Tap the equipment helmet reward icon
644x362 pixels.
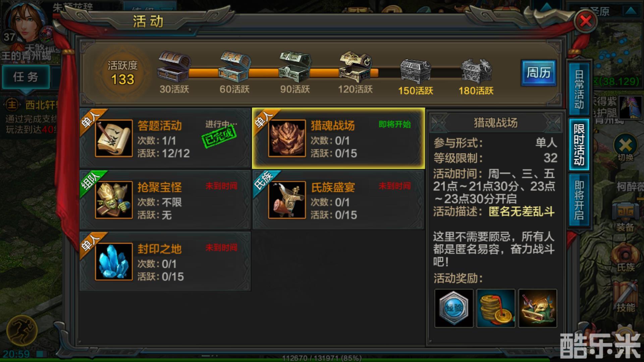click(x=538, y=308)
